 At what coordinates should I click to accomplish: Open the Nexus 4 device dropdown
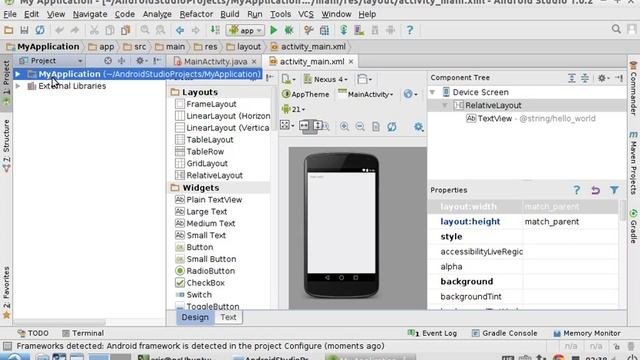(x=326, y=79)
